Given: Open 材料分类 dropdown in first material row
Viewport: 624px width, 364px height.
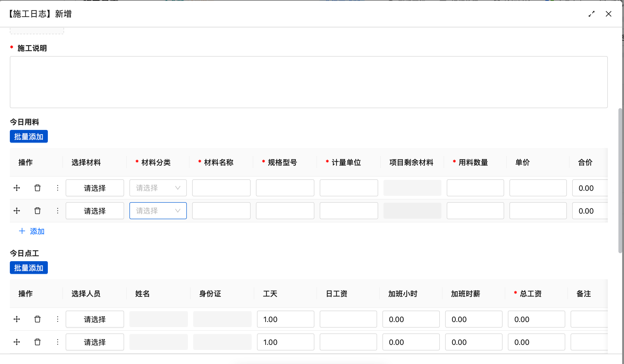Looking at the screenshot, I should pyautogui.click(x=158, y=188).
